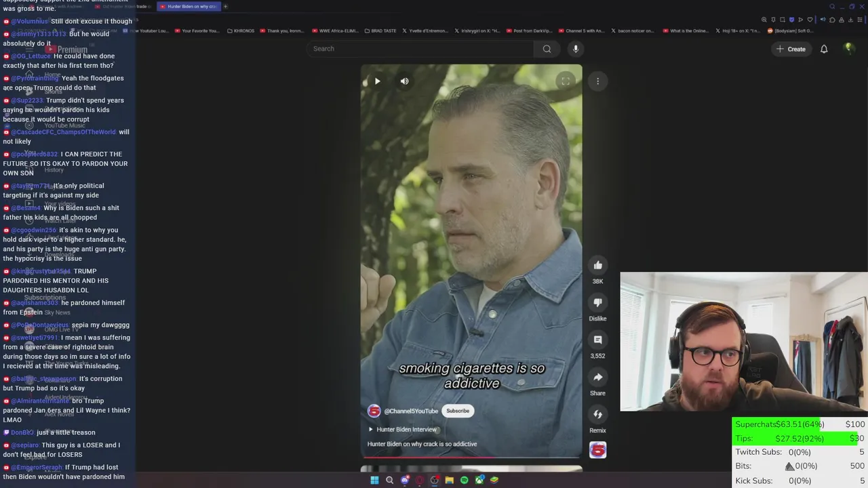Screen dimensions: 868x488
Task: Toggle fullscreen on the short player
Action: (566, 81)
